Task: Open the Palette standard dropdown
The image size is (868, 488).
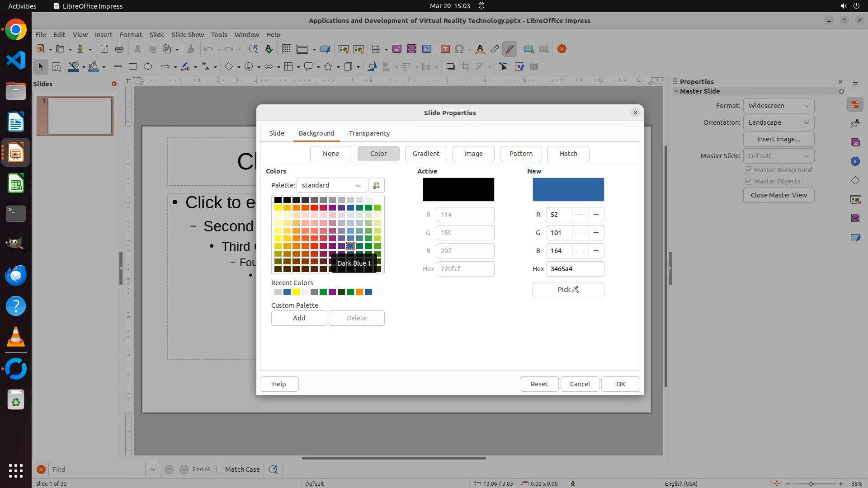Action: (x=331, y=185)
